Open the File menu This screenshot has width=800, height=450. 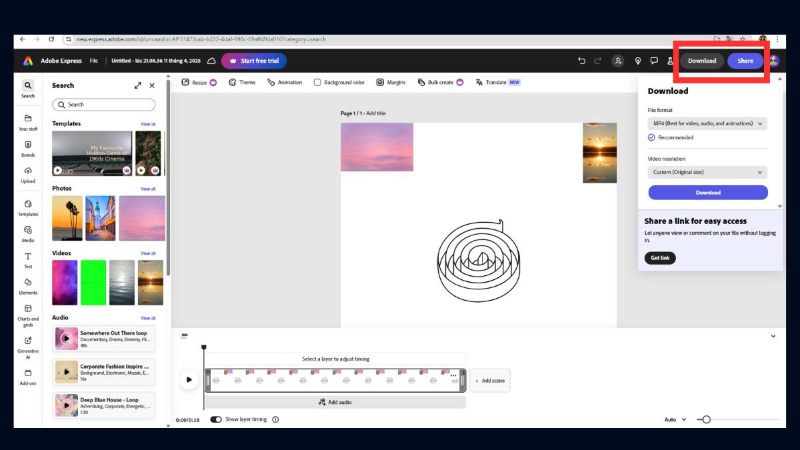pos(94,61)
